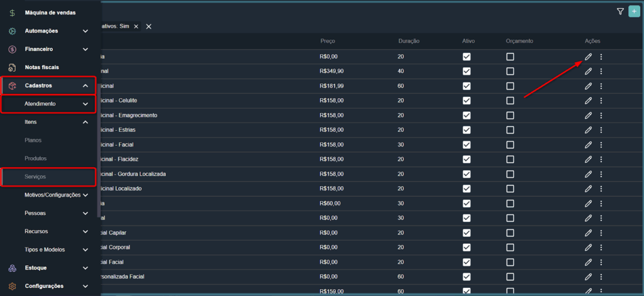Click the filter funnel icon
Viewport: 644px width, 296px height.
[x=620, y=11]
